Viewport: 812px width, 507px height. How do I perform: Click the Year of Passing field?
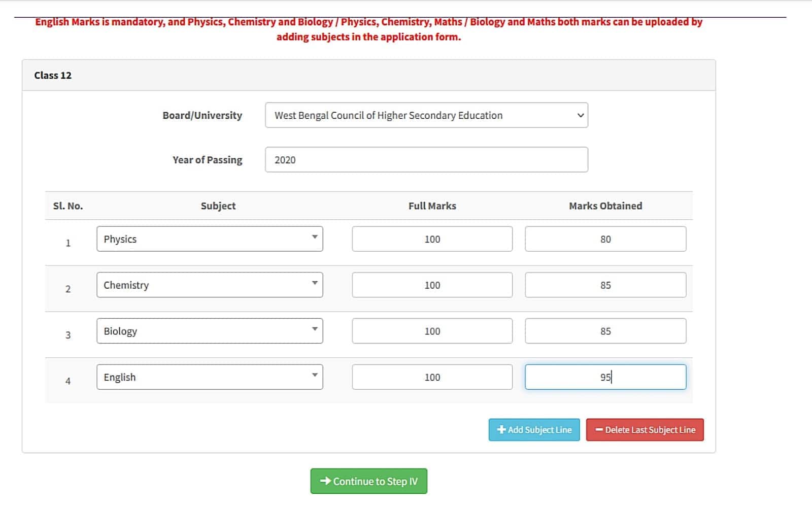(x=426, y=160)
